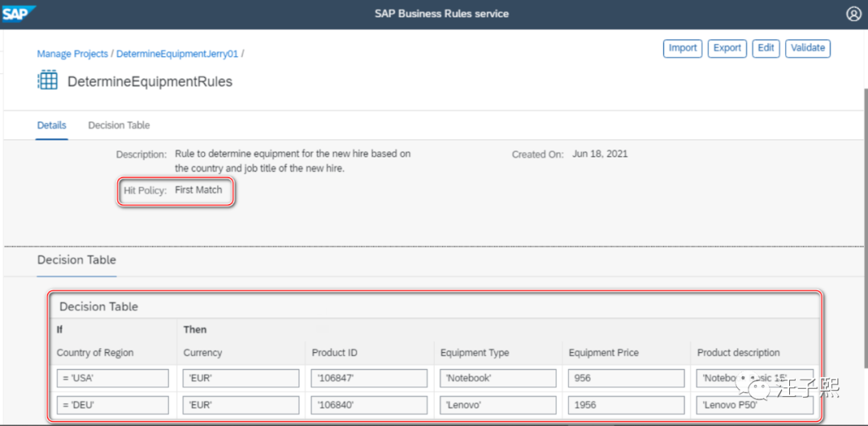Click the = 'DEU' condition field
This screenshot has width=868, height=426.
click(113, 405)
